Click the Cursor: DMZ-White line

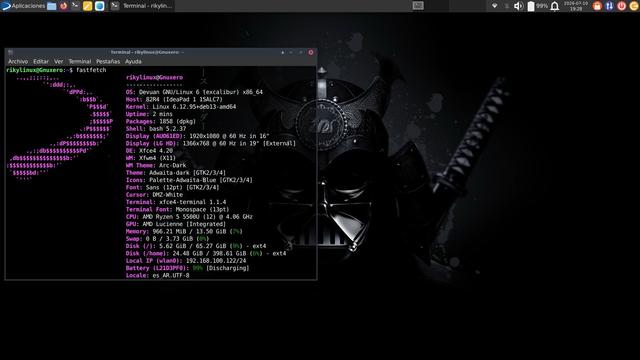(x=154, y=195)
